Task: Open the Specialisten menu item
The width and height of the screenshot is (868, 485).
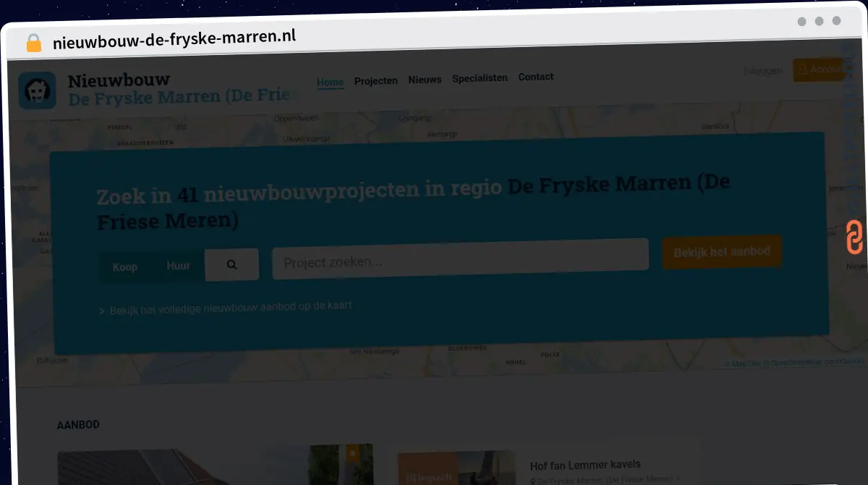Action: pyautogui.click(x=480, y=77)
